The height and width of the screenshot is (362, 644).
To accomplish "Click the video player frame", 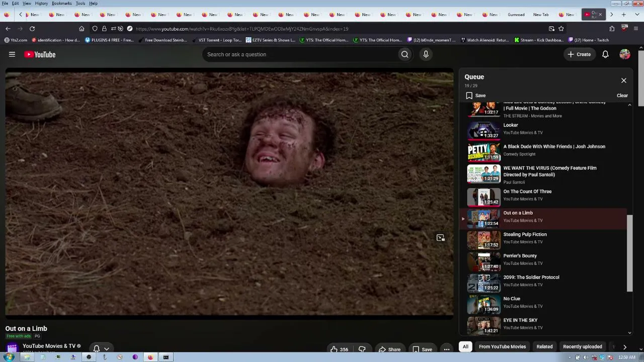I will click(x=229, y=194).
